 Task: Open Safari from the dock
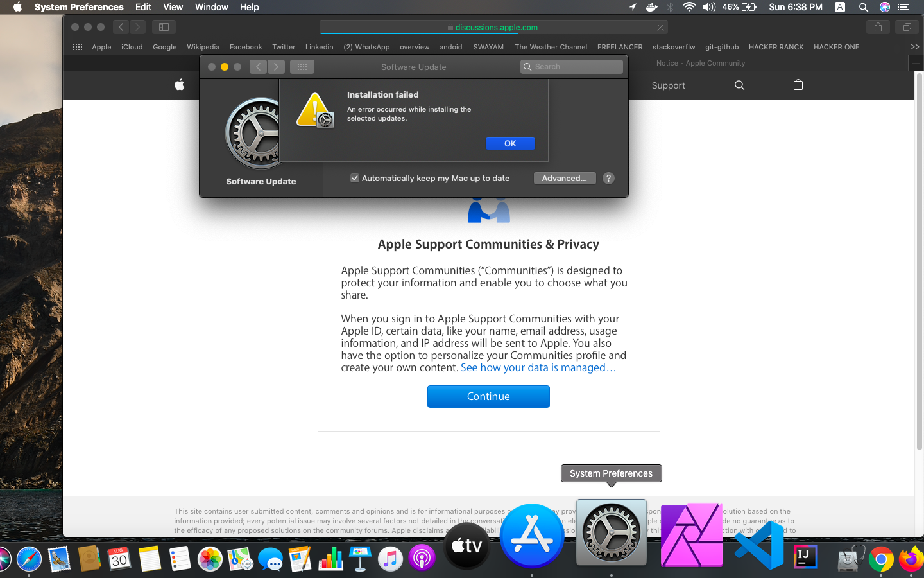tap(29, 559)
